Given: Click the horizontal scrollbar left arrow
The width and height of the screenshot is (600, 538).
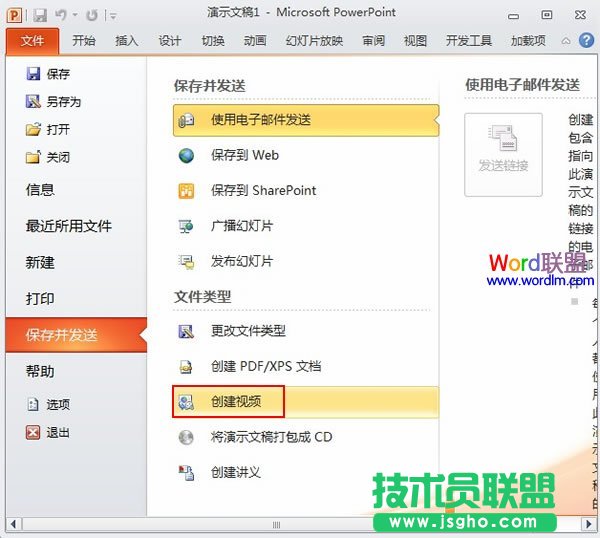Looking at the screenshot, I should pyautogui.click(x=14, y=524).
